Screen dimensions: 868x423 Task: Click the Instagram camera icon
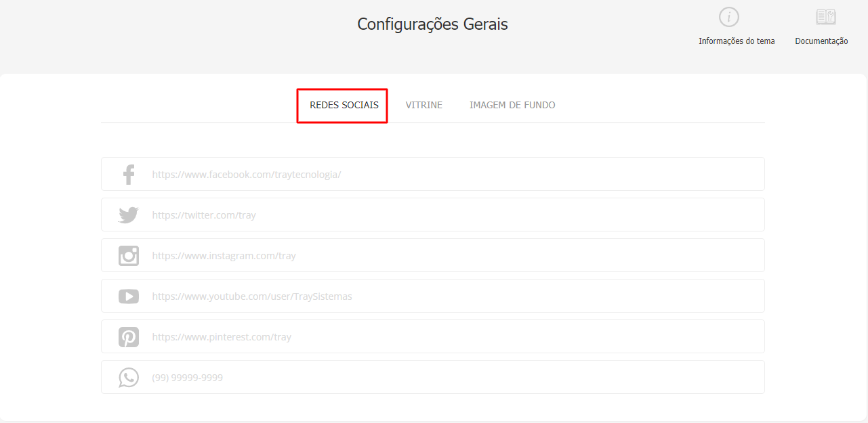(129, 256)
